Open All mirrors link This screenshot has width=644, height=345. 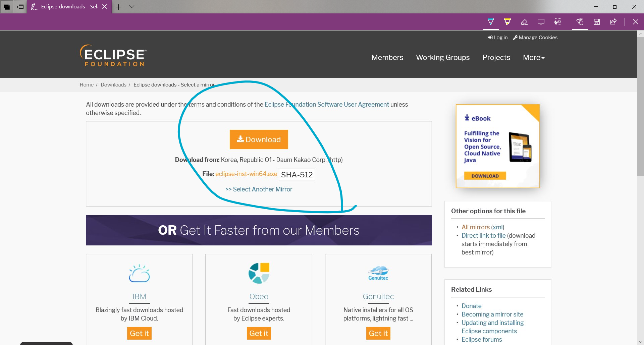coord(476,227)
